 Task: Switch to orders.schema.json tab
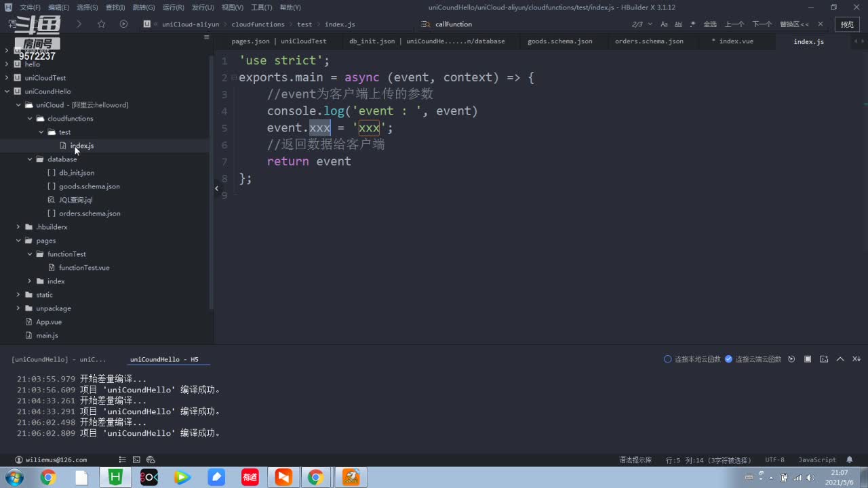(x=649, y=41)
